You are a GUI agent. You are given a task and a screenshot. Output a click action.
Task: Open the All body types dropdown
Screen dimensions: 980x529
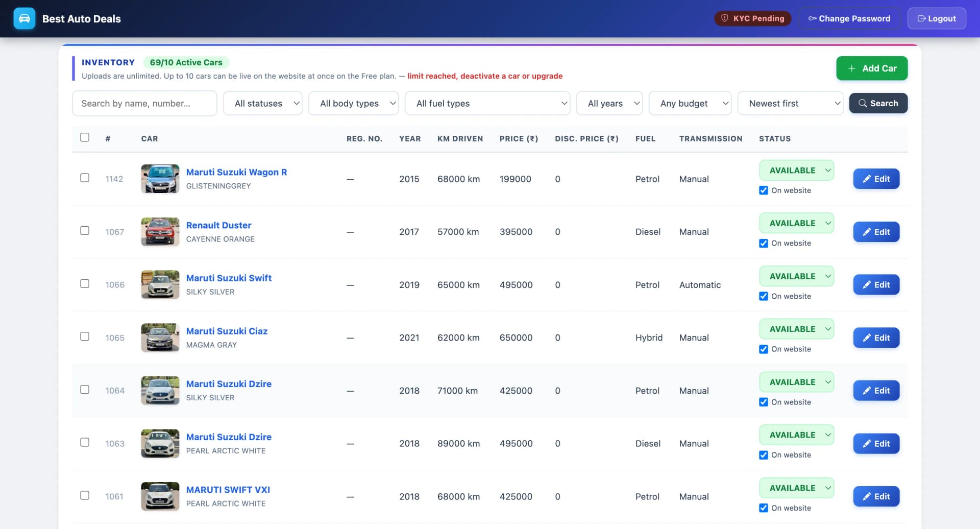coord(354,103)
